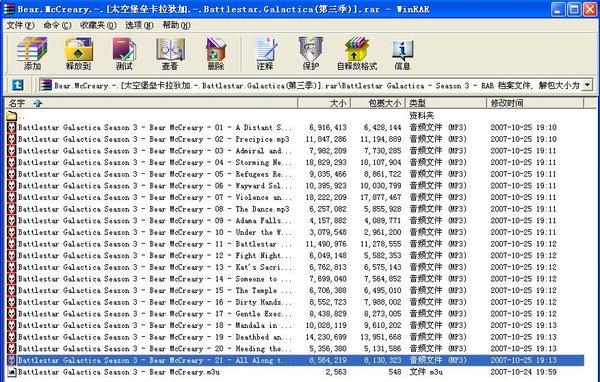This screenshot has height=382, width=600.
Task: Open the 收藏夹 (Favorites) menu
Action: pyautogui.click(x=98, y=25)
